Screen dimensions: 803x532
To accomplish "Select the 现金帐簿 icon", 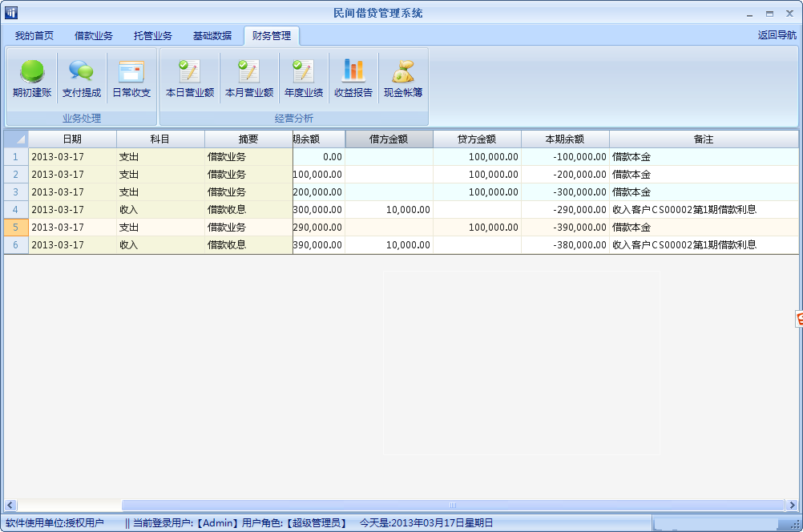I will pyautogui.click(x=403, y=79).
